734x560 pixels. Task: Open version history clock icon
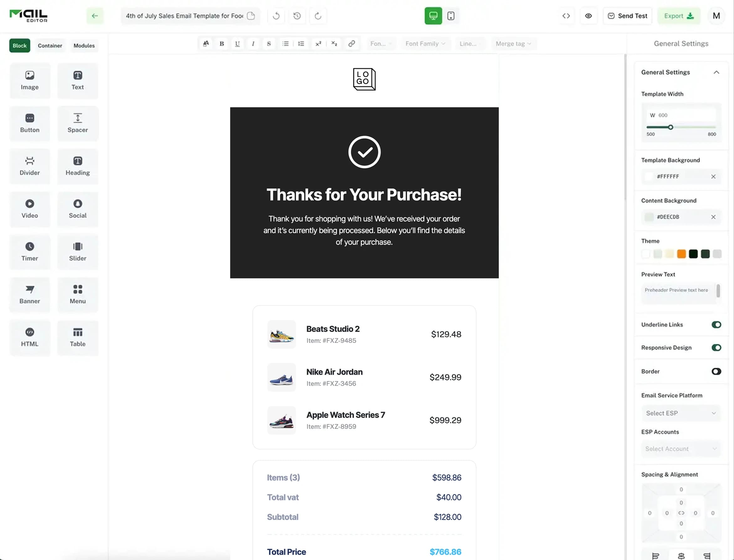click(297, 16)
